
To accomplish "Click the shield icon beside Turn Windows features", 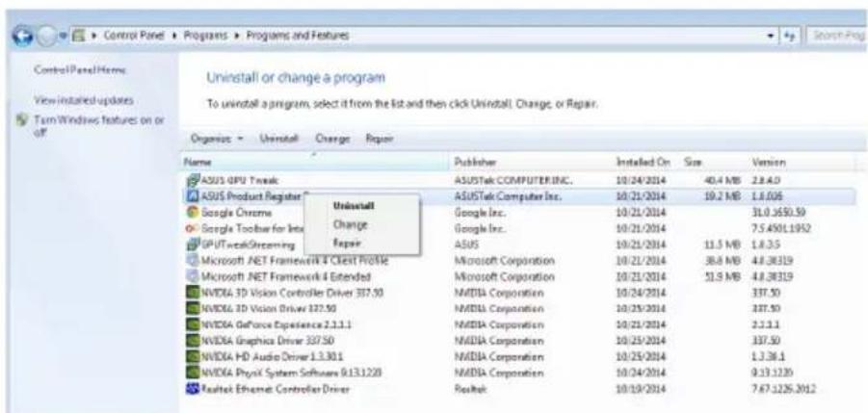I will [x=23, y=119].
